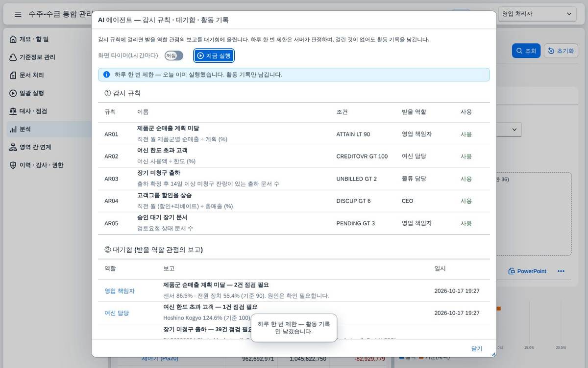Open the more options ellipsis menu
This screenshot has height=368, width=588.
pyautogui.click(x=561, y=271)
